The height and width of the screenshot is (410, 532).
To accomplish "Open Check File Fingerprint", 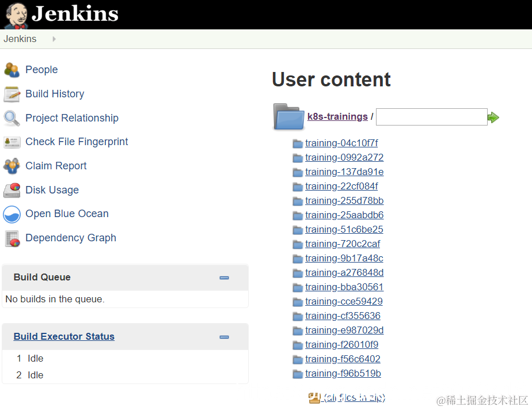I will point(77,142).
